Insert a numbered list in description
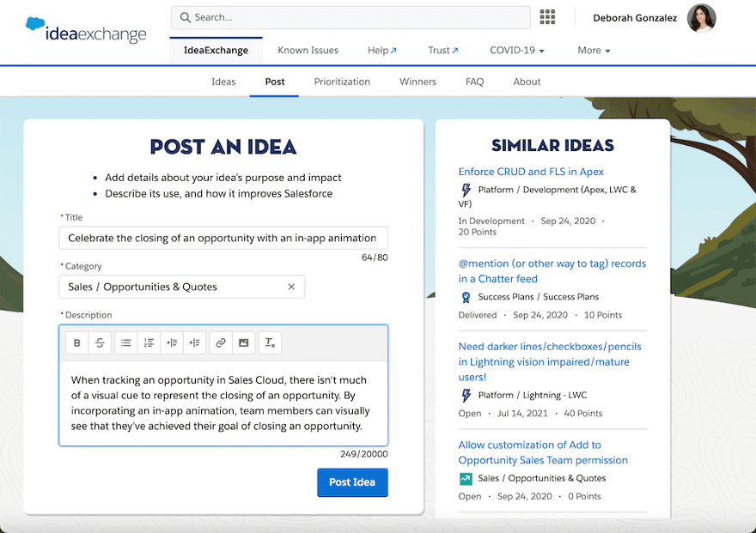The width and height of the screenshot is (756, 533). pos(149,342)
